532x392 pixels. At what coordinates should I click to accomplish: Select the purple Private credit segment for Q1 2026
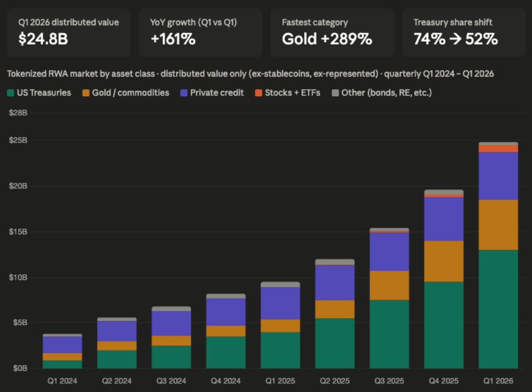point(498,176)
